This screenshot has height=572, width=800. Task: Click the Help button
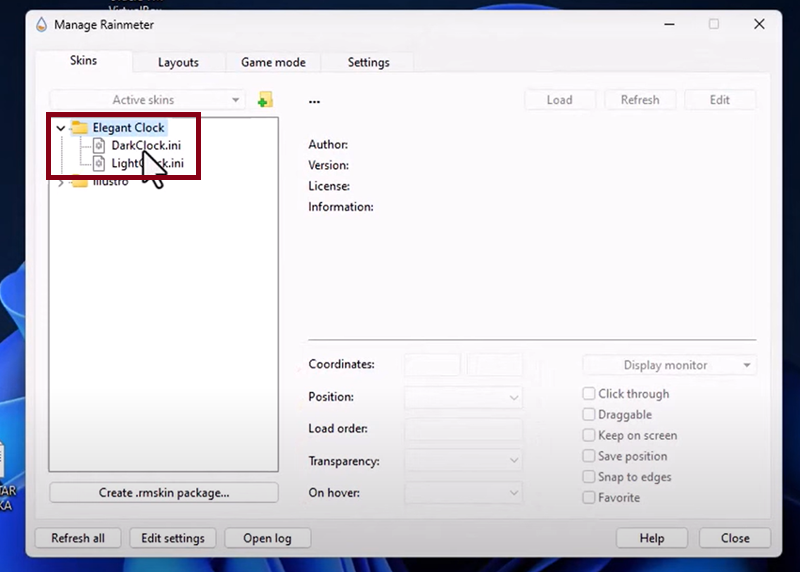(x=652, y=538)
